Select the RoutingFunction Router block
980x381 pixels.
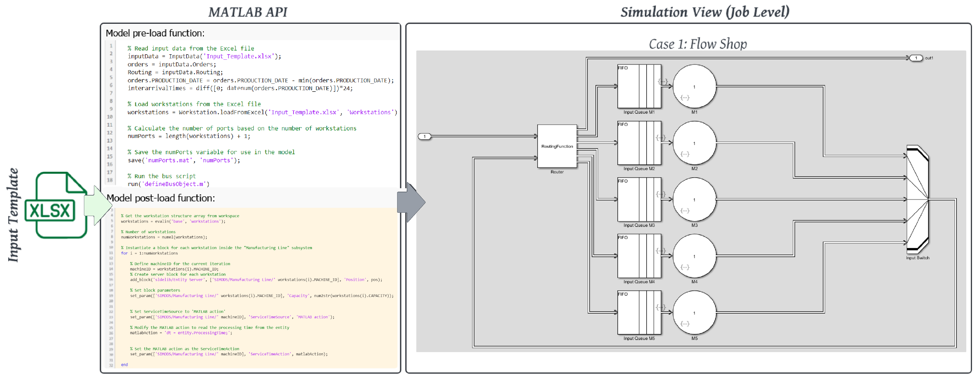tap(557, 146)
